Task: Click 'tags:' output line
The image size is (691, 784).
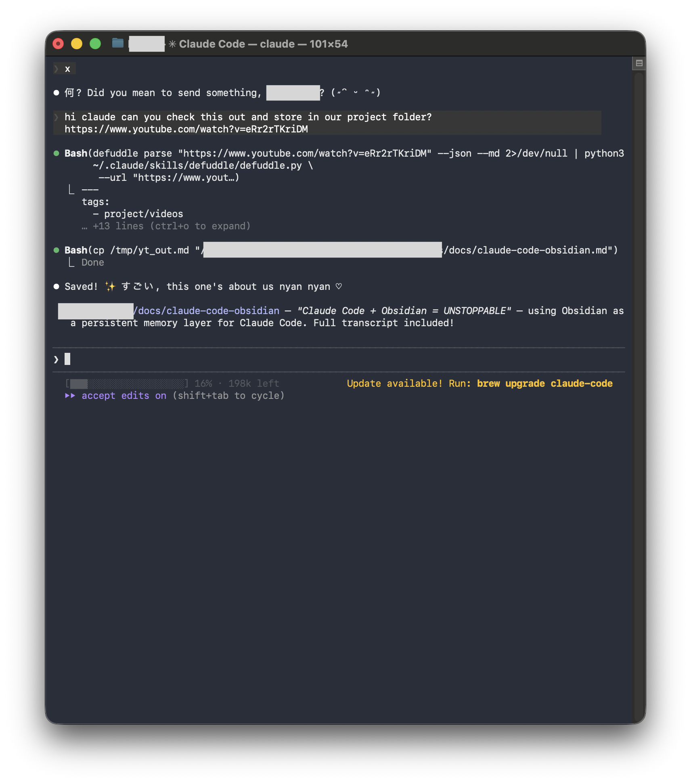Action: (x=95, y=202)
